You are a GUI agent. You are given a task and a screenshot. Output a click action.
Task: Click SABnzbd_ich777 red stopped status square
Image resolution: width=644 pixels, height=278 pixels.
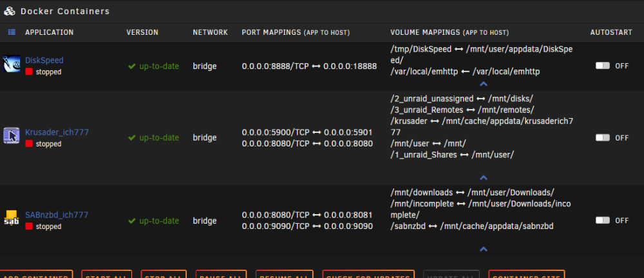29,226
